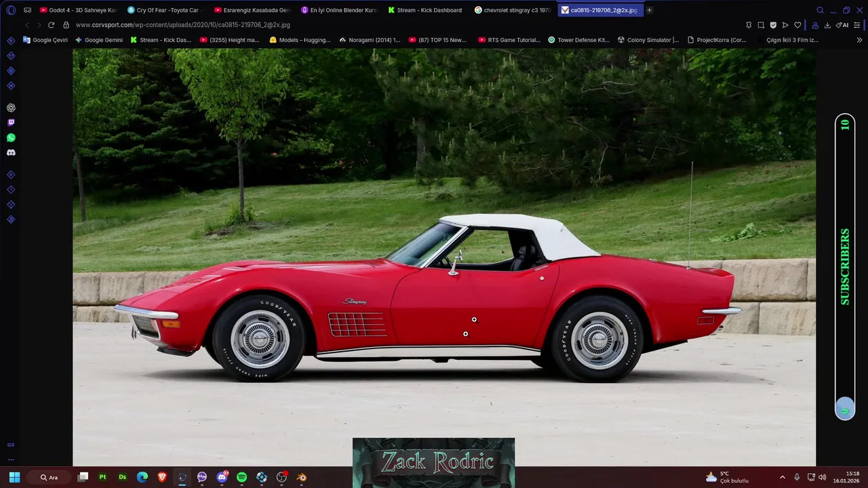Open (87) TOP 15 New... bookmark
This screenshot has width=868, height=488.
437,40
